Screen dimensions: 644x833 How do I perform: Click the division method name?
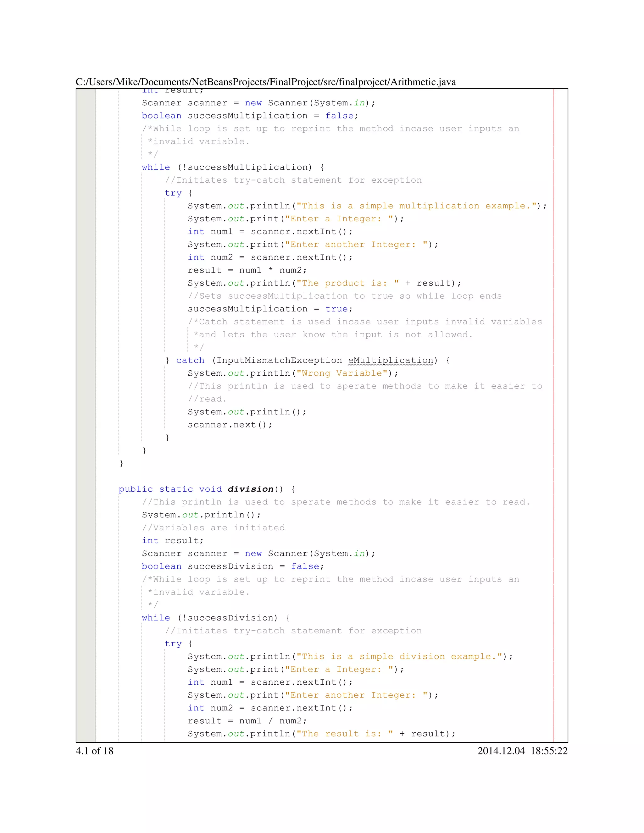[250, 489]
